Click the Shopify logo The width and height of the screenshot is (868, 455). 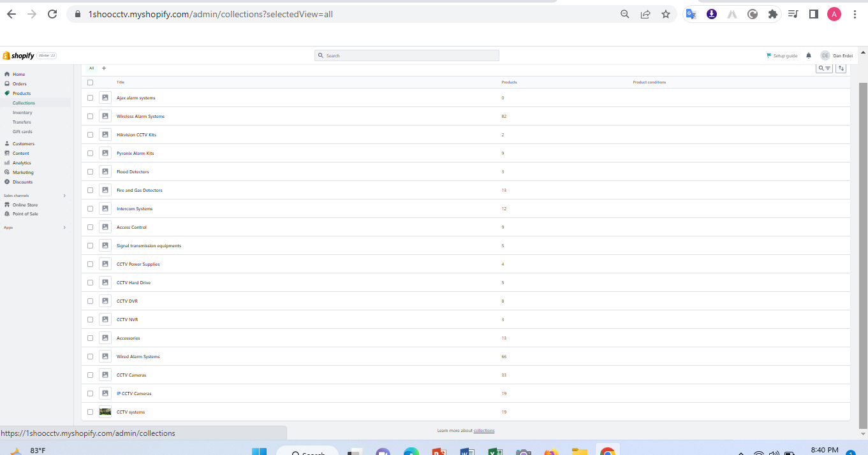pyautogui.click(x=18, y=55)
